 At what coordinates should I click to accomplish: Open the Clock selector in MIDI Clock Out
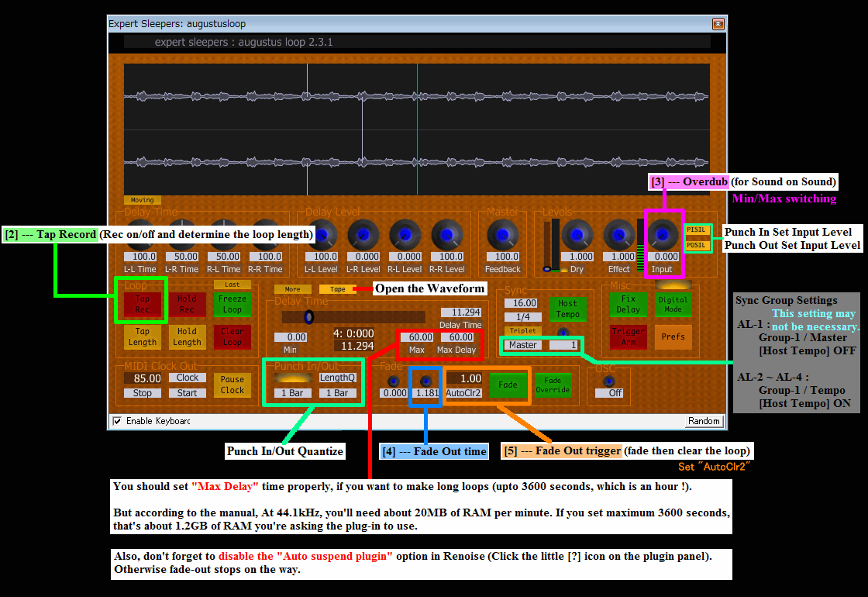point(187,378)
